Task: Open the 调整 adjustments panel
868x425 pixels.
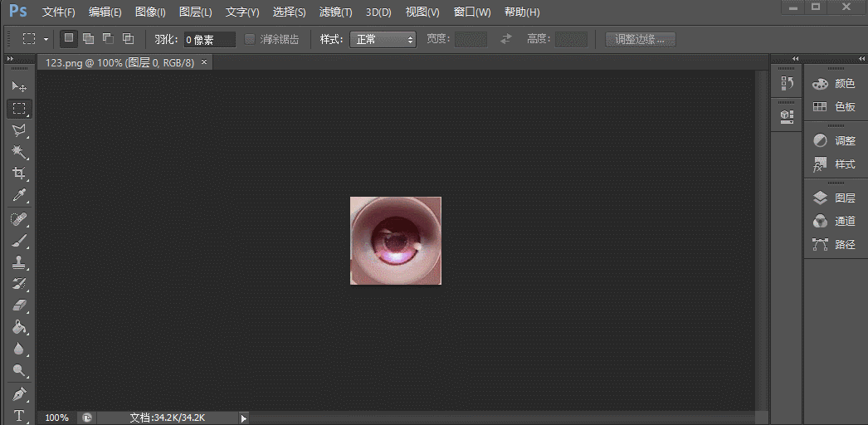Action: point(835,140)
